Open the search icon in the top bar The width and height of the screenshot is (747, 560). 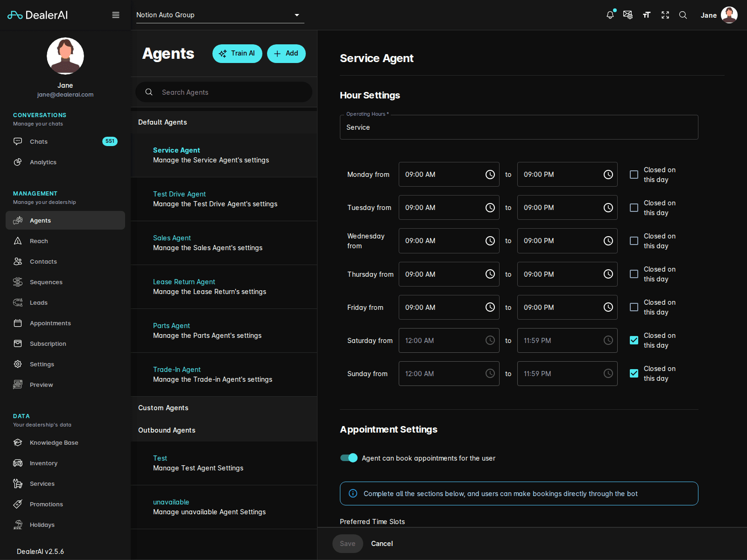683,14
